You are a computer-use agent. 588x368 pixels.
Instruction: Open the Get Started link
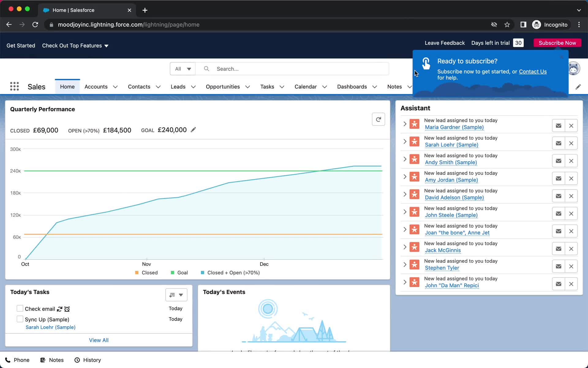click(x=21, y=45)
